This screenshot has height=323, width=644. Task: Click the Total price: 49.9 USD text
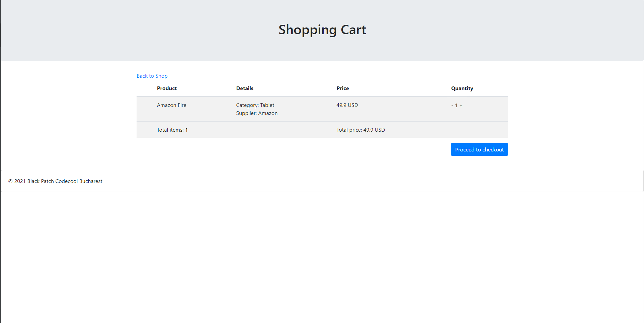coord(360,130)
